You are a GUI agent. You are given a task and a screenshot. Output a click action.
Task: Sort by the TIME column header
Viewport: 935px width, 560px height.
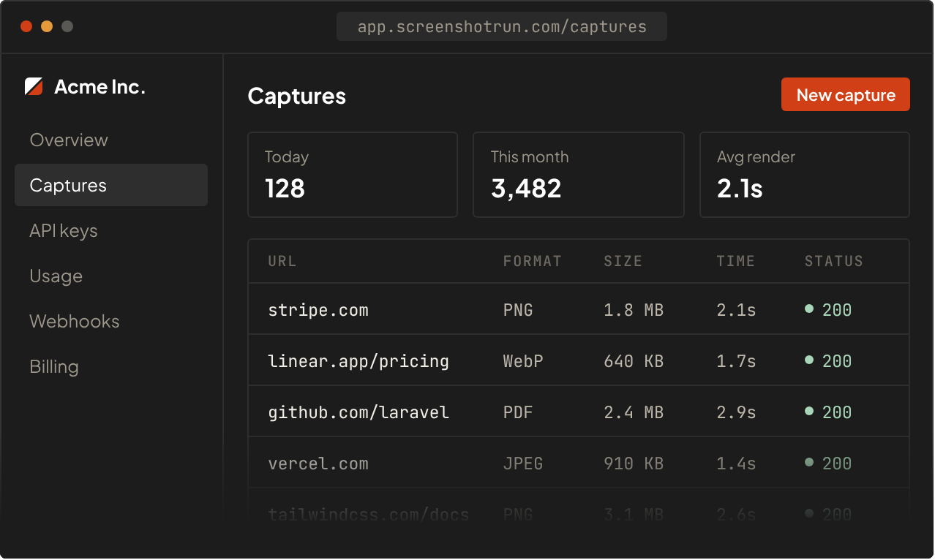(736, 261)
